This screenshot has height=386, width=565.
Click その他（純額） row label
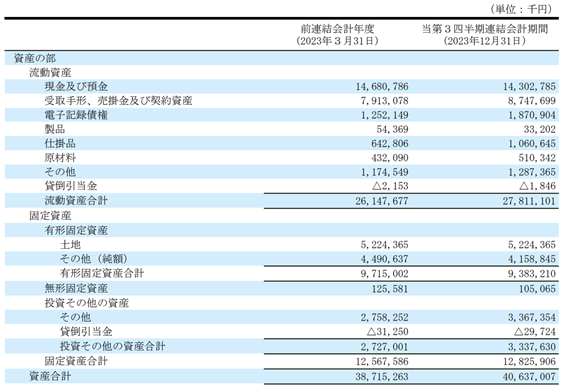coord(94,259)
